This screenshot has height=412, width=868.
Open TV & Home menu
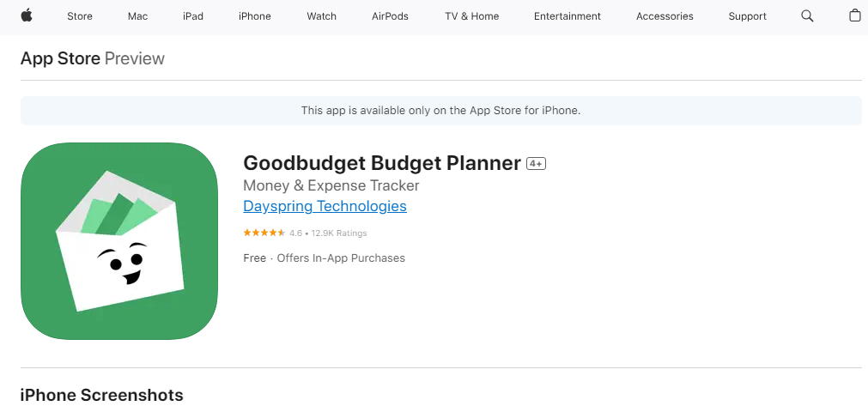[471, 16]
